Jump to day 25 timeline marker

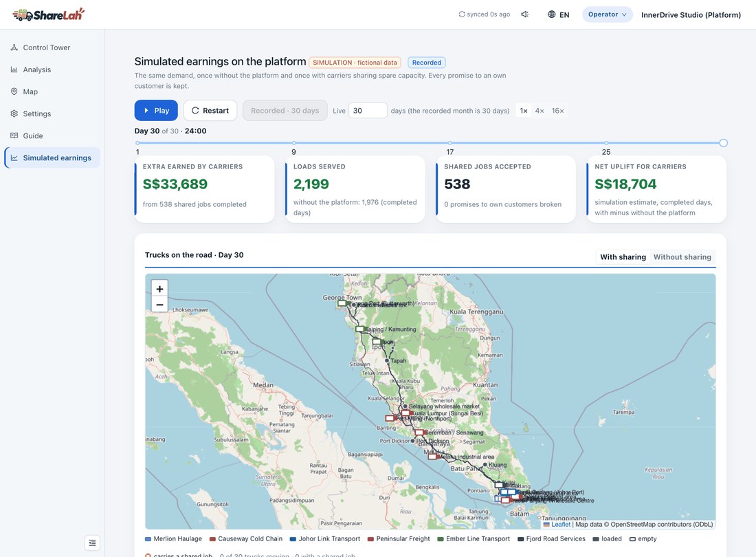606,143
